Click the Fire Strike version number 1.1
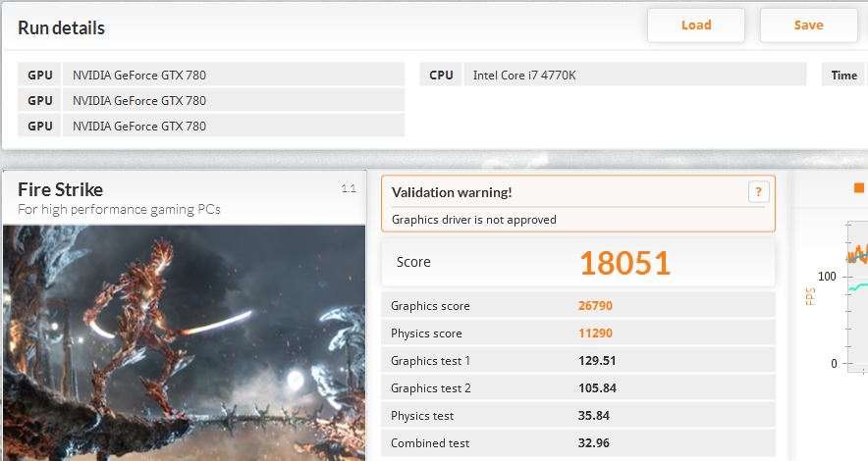Viewport: 868px width, 461px height. [x=349, y=188]
